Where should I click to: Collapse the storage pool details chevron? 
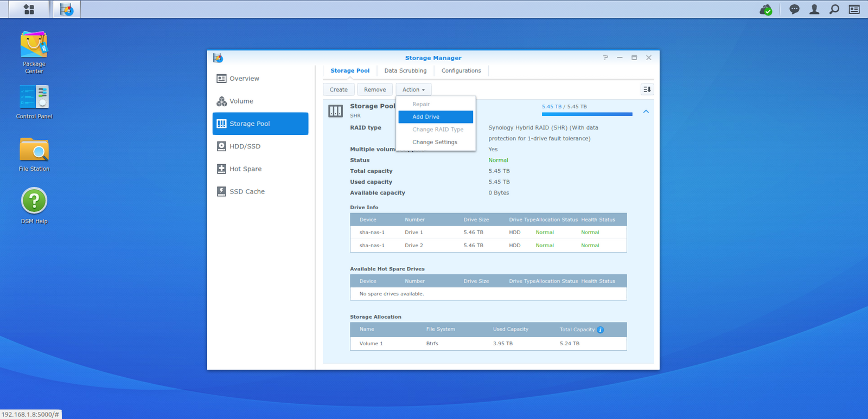coord(646,111)
